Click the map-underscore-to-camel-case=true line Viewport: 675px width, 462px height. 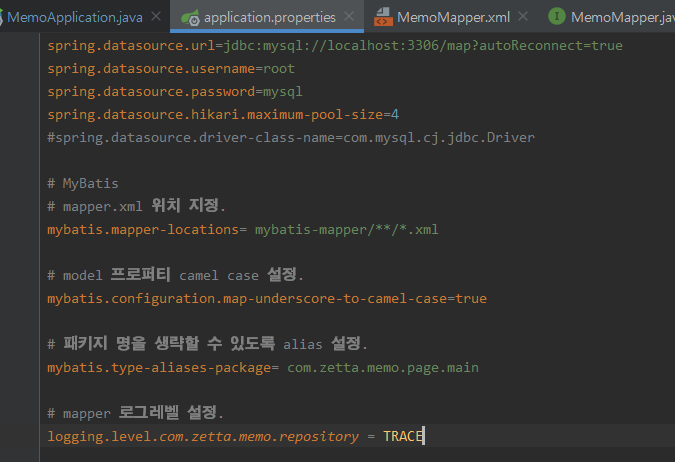(267, 299)
